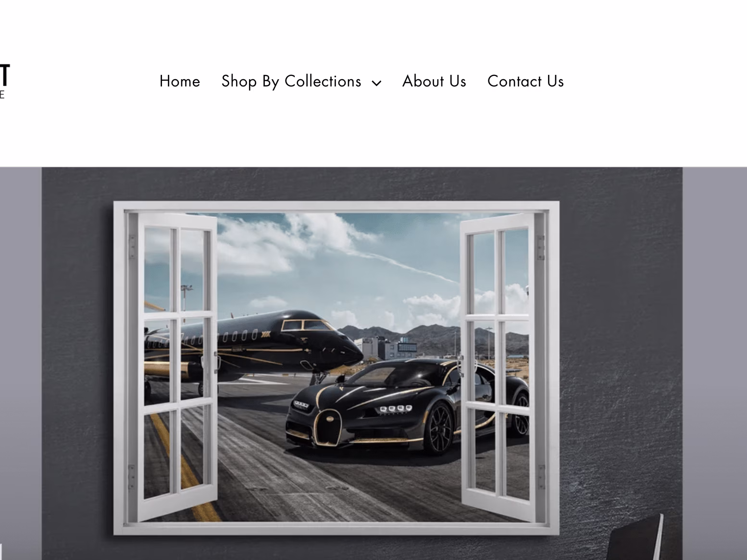Viewport: 747px width, 560px height.
Task: Click the store logo at top left
Action: click(4, 81)
